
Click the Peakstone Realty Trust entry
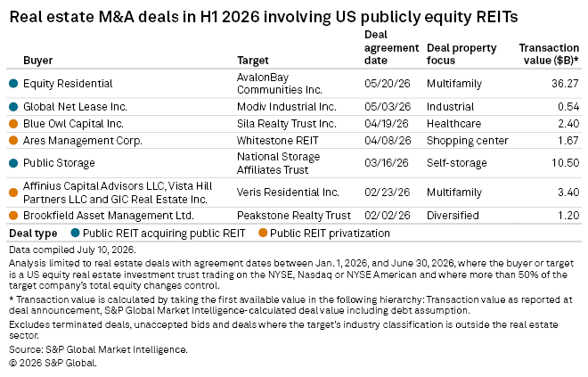pyautogui.click(x=294, y=216)
